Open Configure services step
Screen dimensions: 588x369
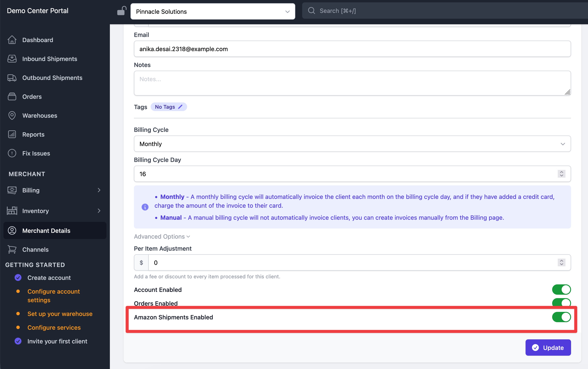[54, 327]
